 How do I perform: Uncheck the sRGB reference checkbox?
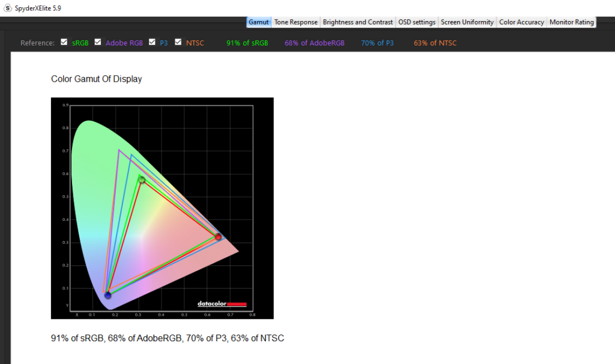(64, 43)
